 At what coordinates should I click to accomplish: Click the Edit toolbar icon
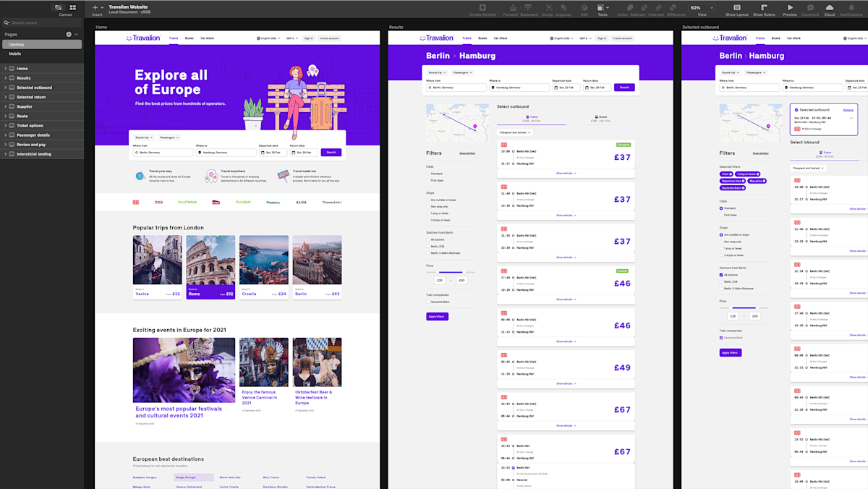(x=584, y=7)
